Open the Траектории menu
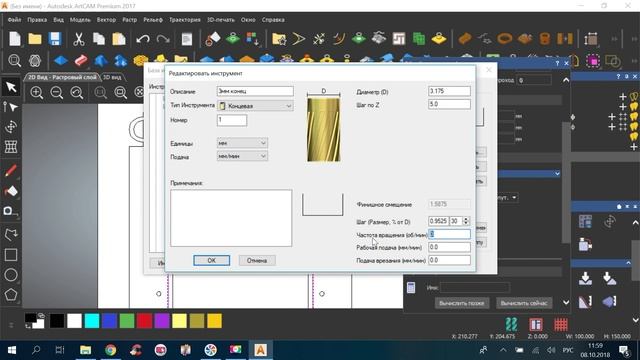The width and height of the screenshot is (640, 360). [x=184, y=20]
